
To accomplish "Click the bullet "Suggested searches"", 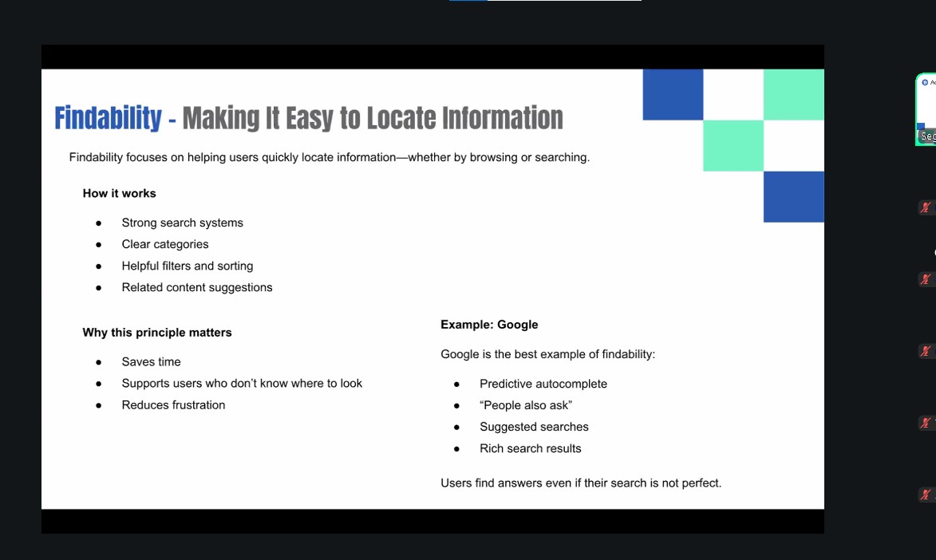I will [535, 427].
